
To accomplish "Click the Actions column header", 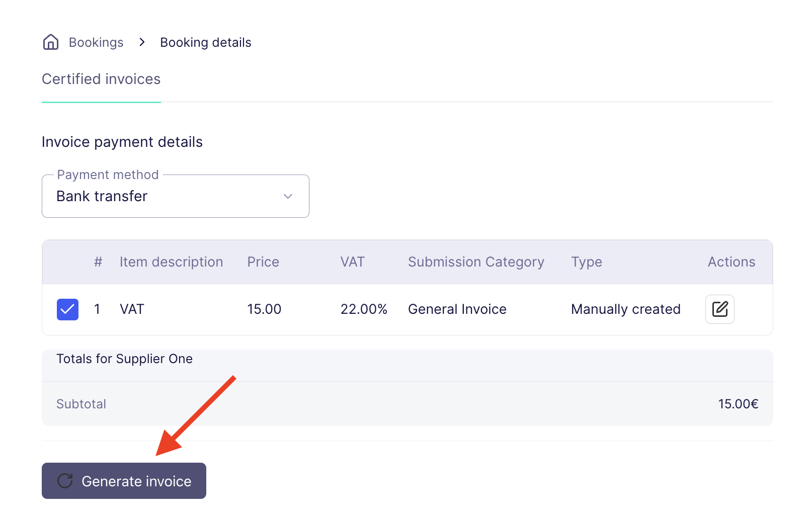I will (732, 262).
